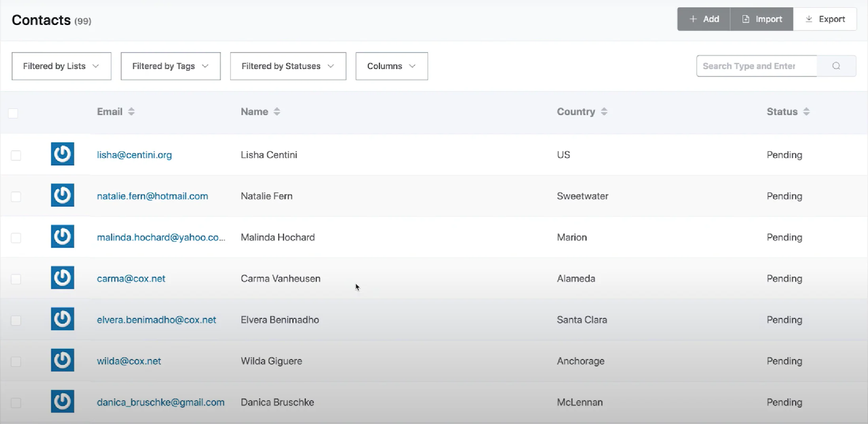Screen dimensions: 868x424
Task: Open the Filtered by Statuses dropdown
Action: pyautogui.click(x=288, y=66)
